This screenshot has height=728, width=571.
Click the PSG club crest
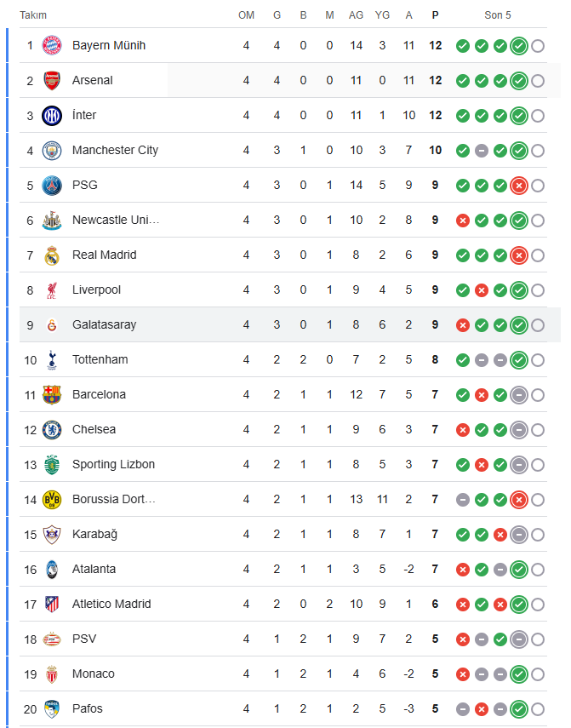[x=52, y=185]
